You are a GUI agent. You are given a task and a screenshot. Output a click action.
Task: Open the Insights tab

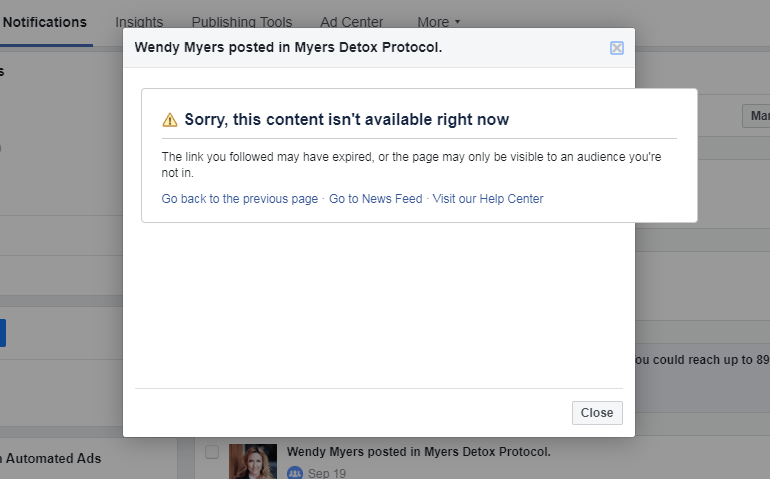(x=139, y=22)
